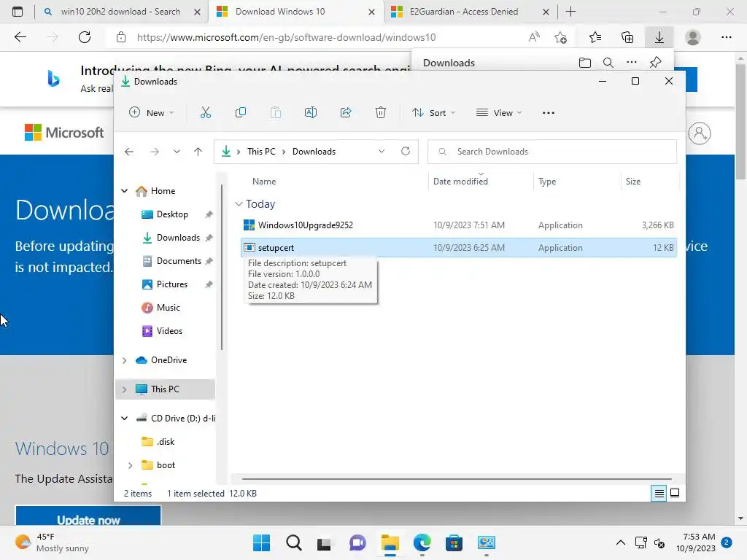Viewport: 747px width, 560px height.
Task: Open Edge tab actions menu icon
Action: point(18,12)
